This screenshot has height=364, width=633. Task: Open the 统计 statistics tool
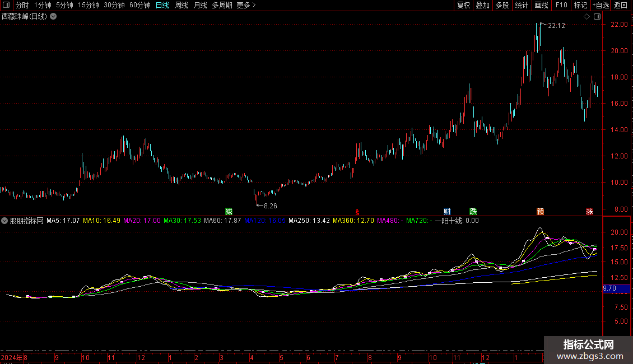[x=521, y=5]
